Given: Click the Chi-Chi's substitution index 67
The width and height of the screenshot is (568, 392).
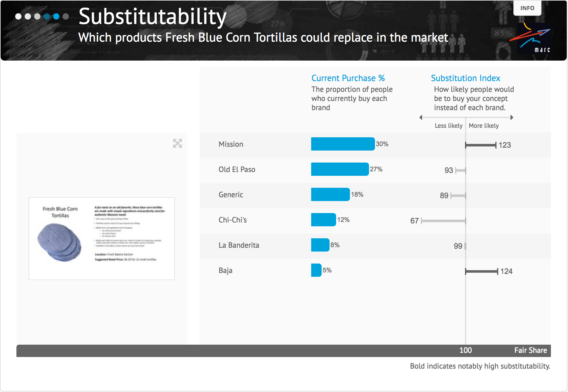Looking at the screenshot, I should (x=414, y=221).
